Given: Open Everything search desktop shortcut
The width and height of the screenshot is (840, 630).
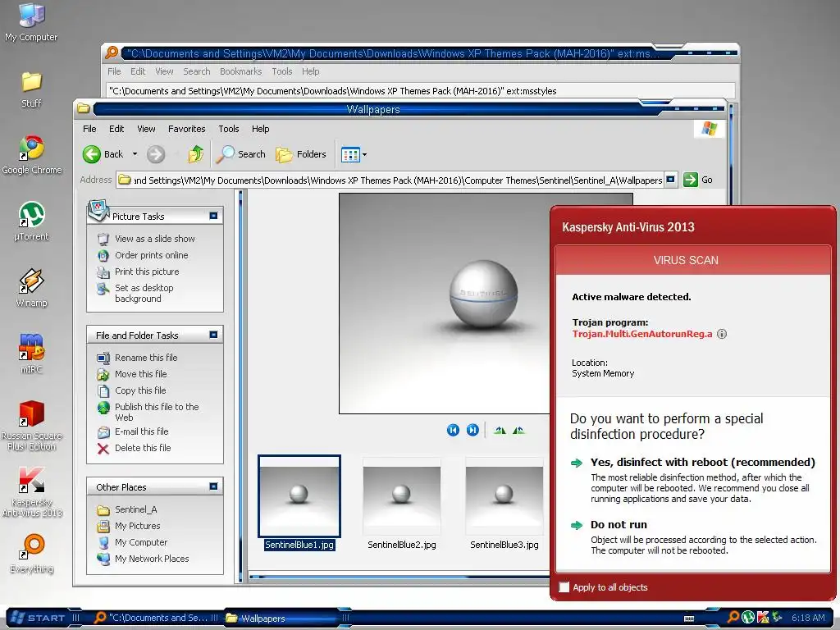Looking at the screenshot, I should [31, 554].
